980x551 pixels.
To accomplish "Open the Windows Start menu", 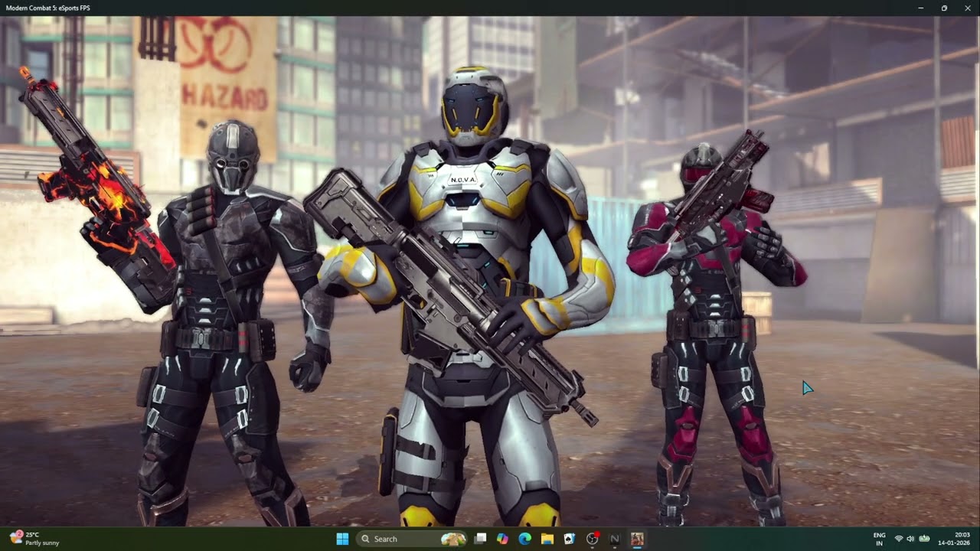I will (x=342, y=539).
